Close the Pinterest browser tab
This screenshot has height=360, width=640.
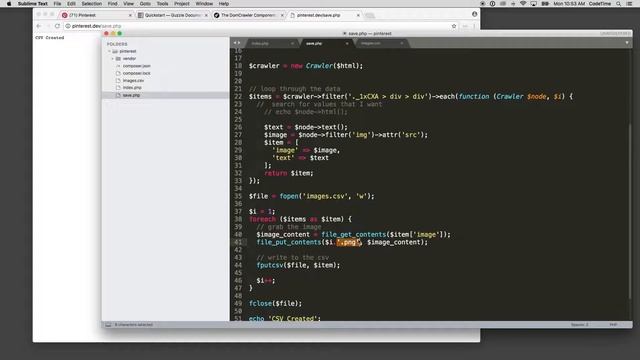coord(130,15)
